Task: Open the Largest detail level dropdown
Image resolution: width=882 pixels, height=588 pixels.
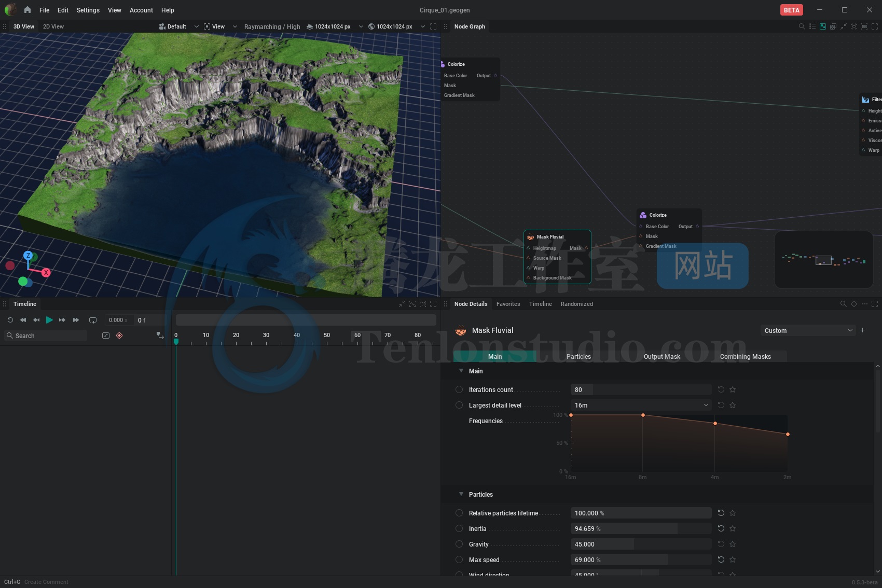Action: point(641,405)
